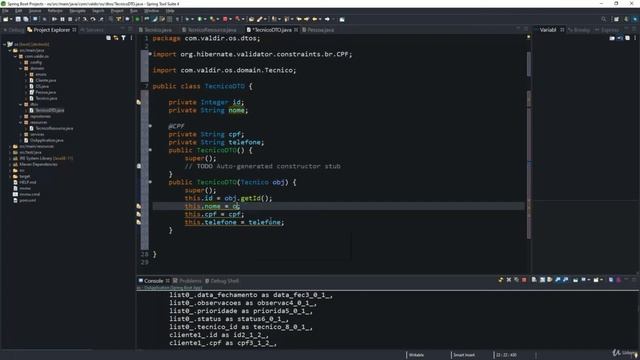Collapse the resources package
The image size is (640, 360).
click(21, 122)
